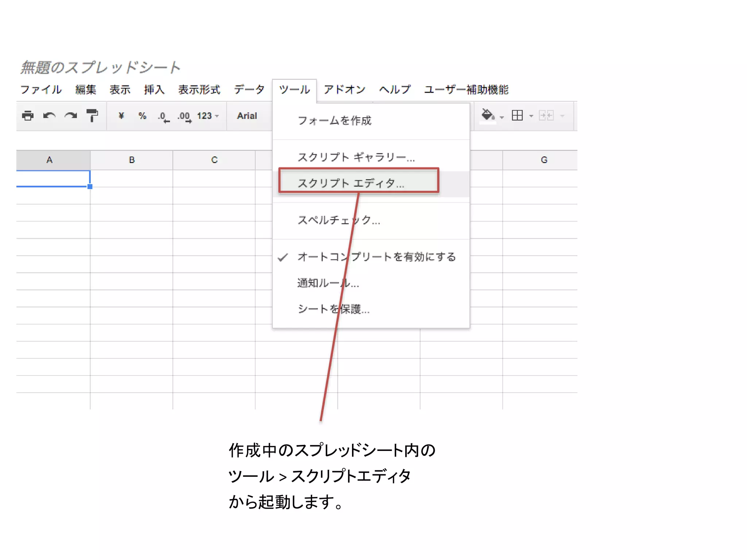Open the ユーザー補助機能 menu
The image size is (747, 560).
tap(466, 90)
